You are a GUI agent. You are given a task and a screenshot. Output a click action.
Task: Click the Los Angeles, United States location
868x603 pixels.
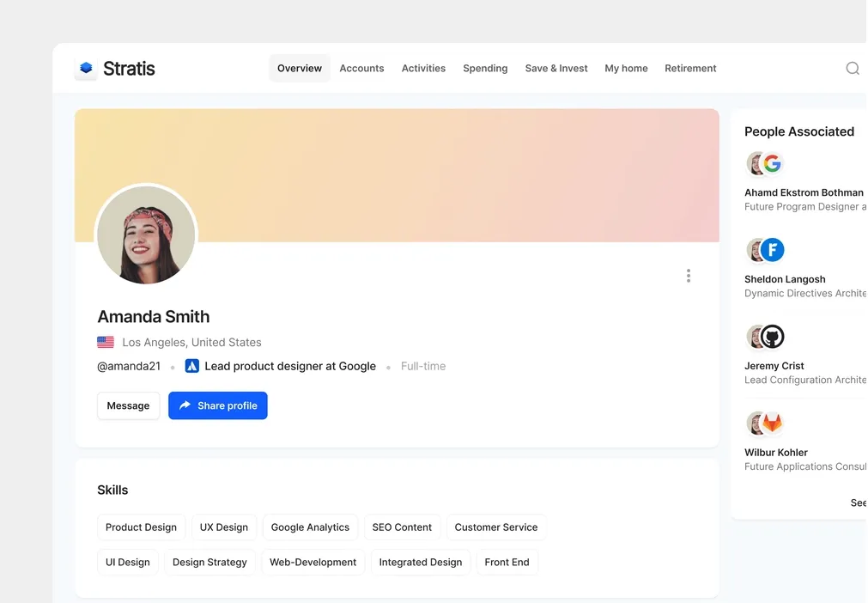click(x=191, y=342)
